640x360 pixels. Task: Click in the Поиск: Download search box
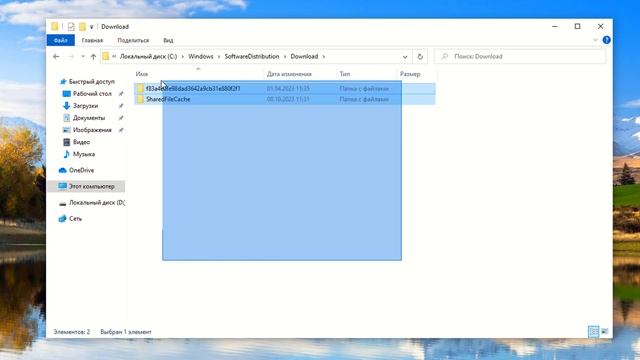[520, 56]
